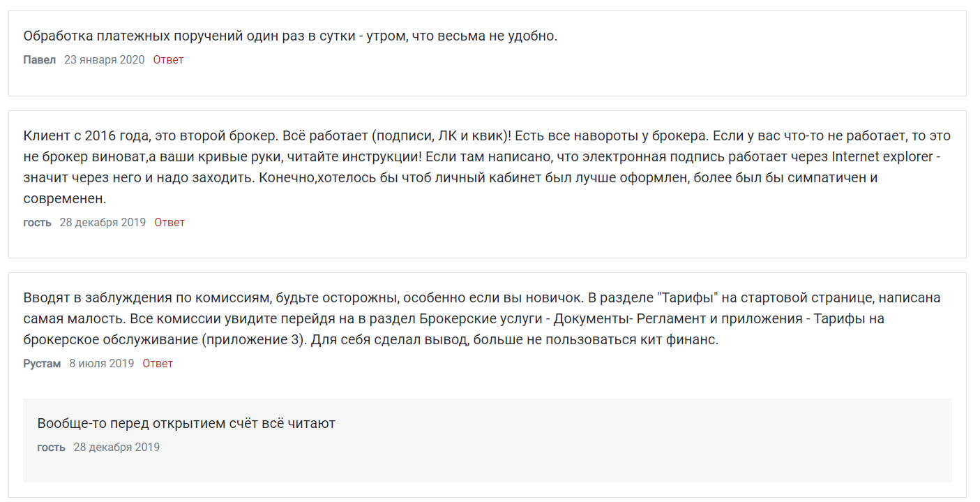Screen dimensions: 980x502
Task: Select the topmost comment card
Action: click(x=488, y=49)
